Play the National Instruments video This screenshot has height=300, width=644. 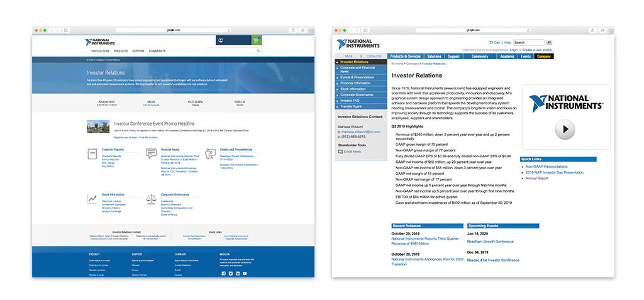click(565, 130)
